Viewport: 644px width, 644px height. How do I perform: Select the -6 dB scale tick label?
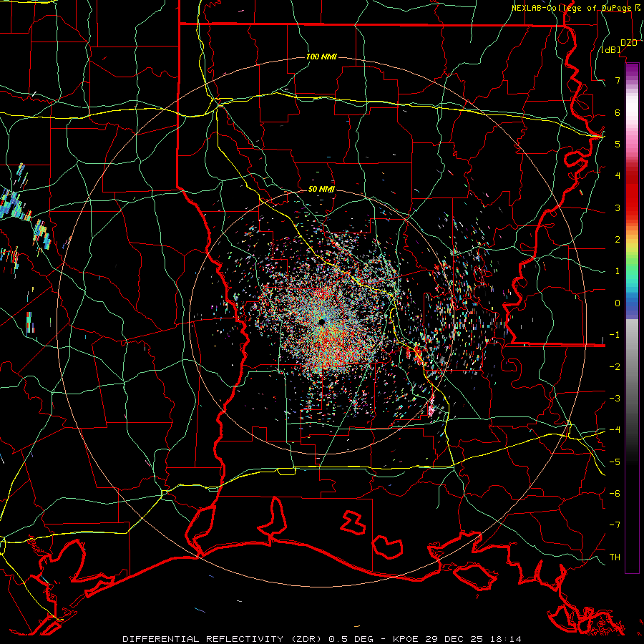615,494
